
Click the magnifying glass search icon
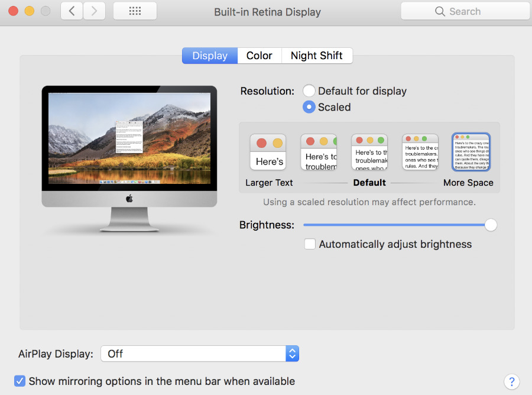click(440, 12)
